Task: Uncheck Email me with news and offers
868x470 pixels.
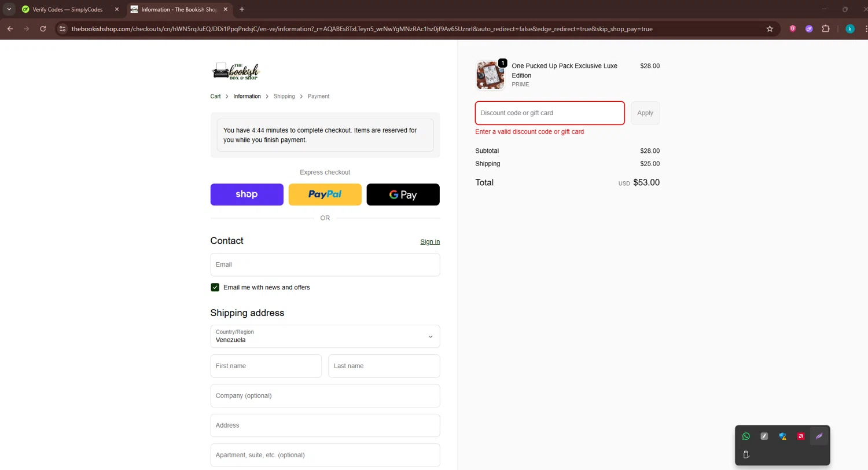Action: (x=215, y=287)
